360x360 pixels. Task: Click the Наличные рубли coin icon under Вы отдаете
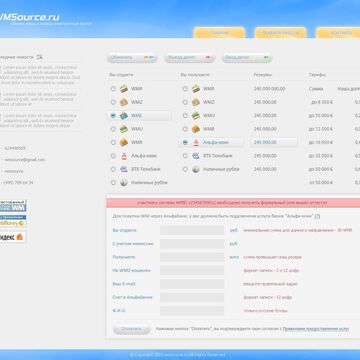[x=124, y=183]
